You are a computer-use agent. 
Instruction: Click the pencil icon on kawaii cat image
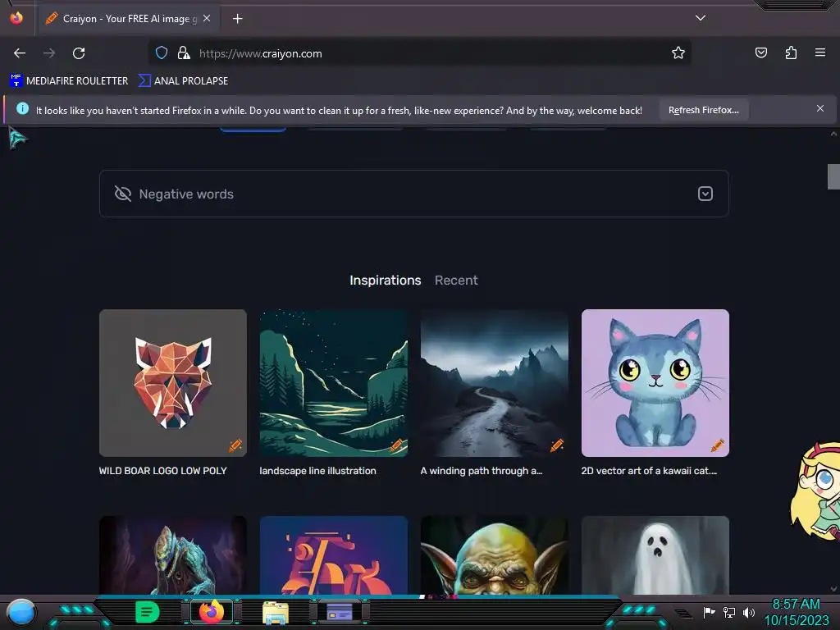(717, 445)
